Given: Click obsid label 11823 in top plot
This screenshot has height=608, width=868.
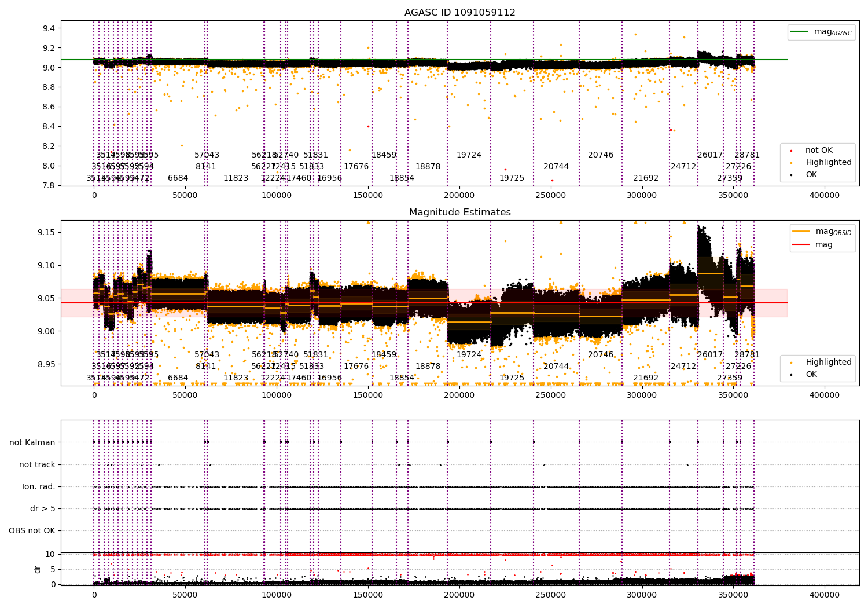Looking at the screenshot, I should point(236,178).
